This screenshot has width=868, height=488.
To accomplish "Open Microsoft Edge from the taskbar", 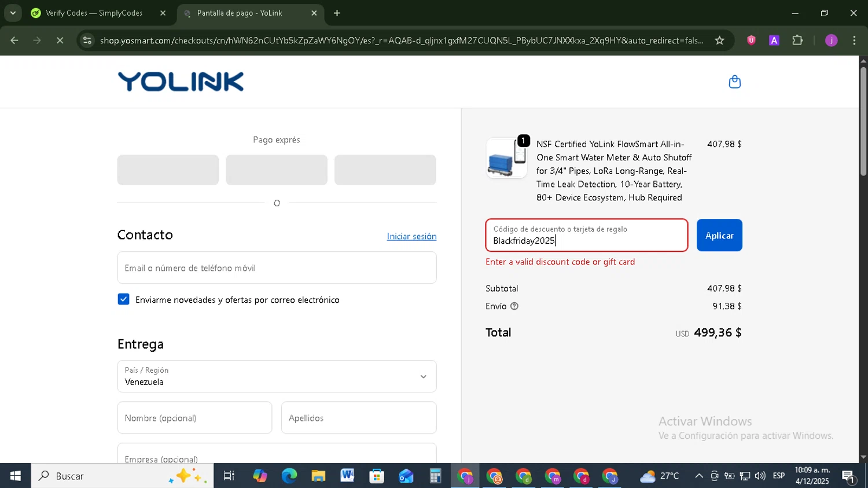I will tap(289, 476).
